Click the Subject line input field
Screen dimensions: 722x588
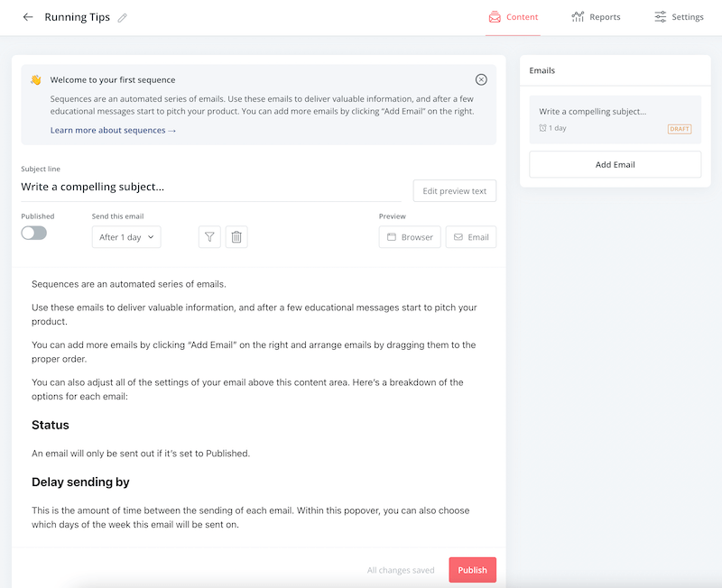[x=211, y=188]
